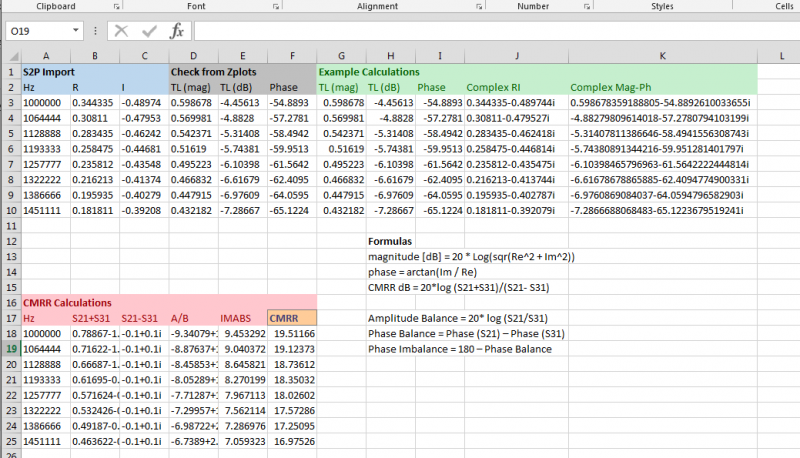Click the 'S21+S31' header cell
Image resolution: width=800 pixels, height=458 pixels.
tap(95, 318)
